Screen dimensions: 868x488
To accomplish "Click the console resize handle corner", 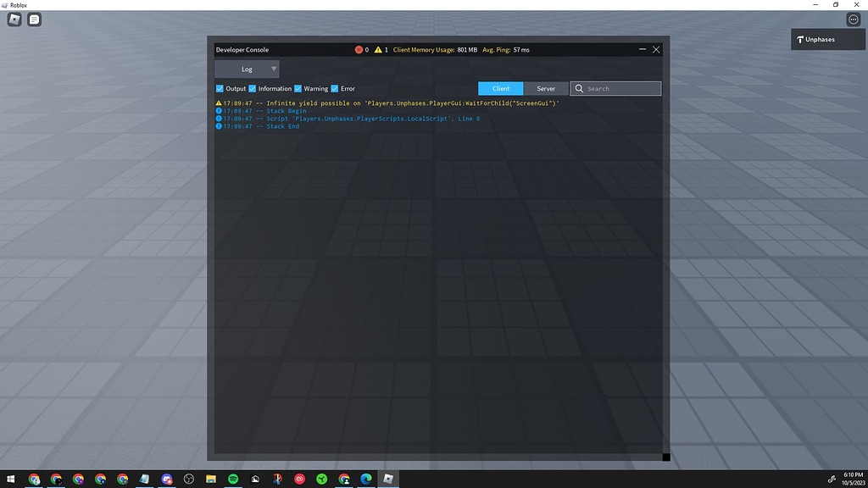I will 666,457.
